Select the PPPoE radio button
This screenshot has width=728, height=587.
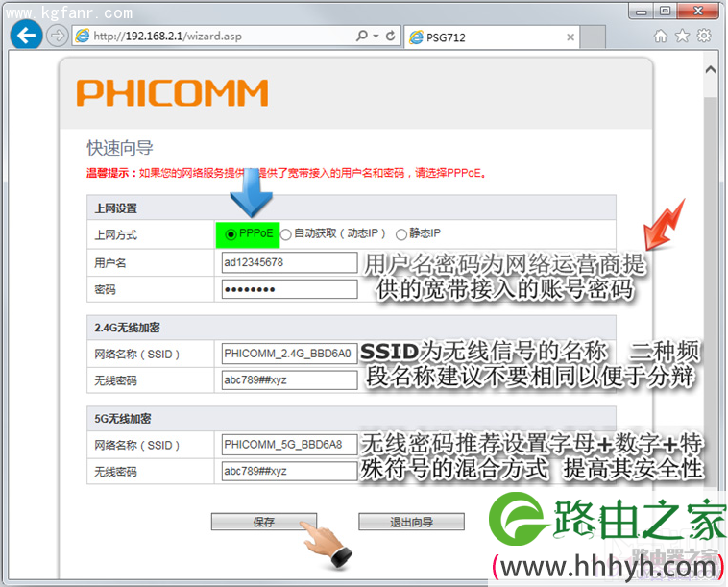click(x=231, y=234)
